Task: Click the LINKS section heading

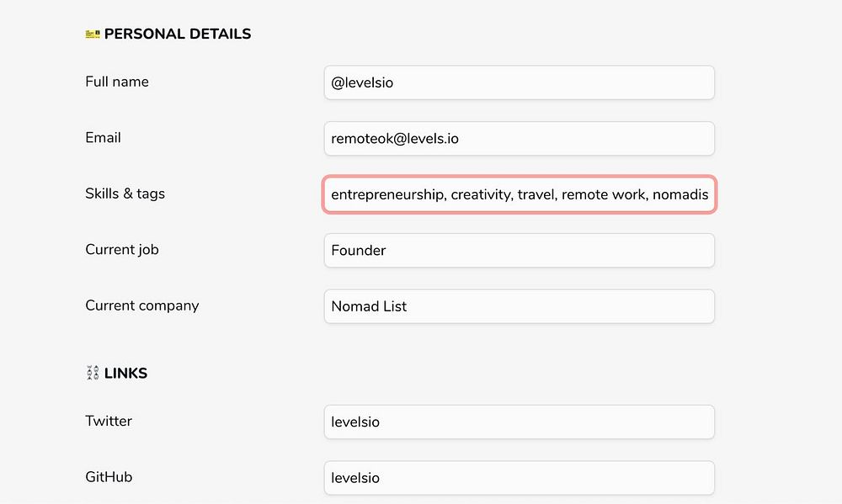Action: click(125, 374)
